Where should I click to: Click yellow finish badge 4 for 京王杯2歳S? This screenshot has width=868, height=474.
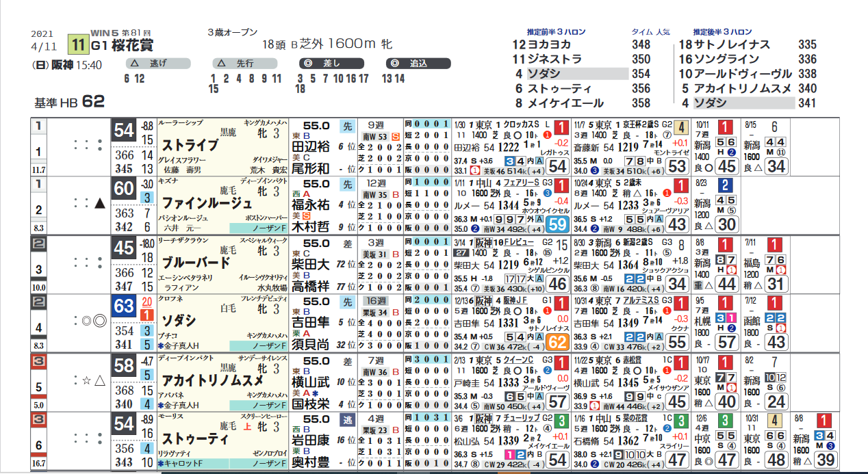coord(681,127)
